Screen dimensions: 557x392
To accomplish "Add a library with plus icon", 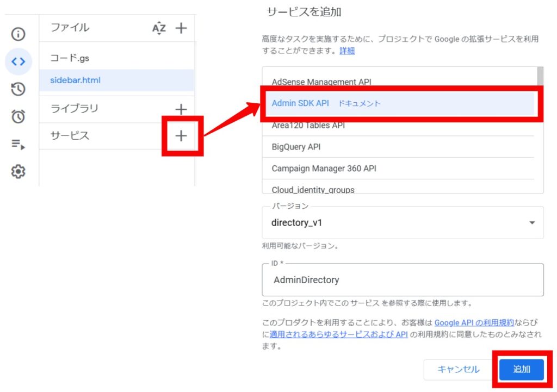I will click(181, 109).
